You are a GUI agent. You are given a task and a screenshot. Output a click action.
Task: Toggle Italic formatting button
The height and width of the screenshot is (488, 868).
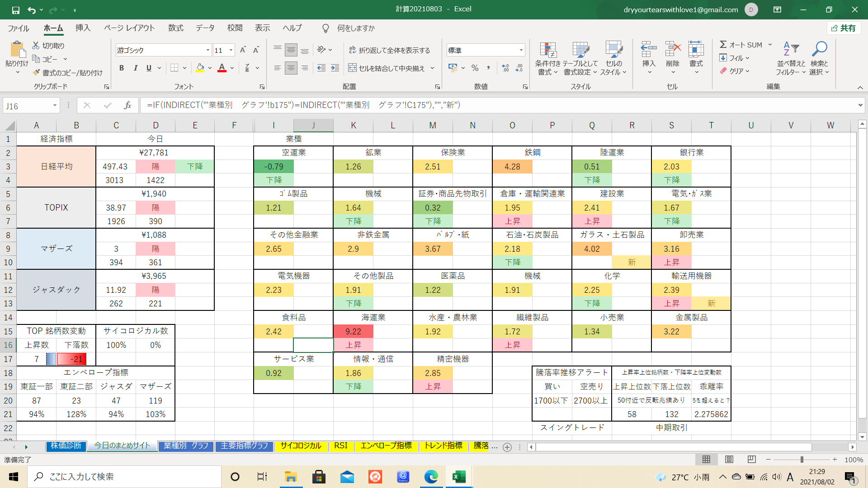(x=135, y=68)
